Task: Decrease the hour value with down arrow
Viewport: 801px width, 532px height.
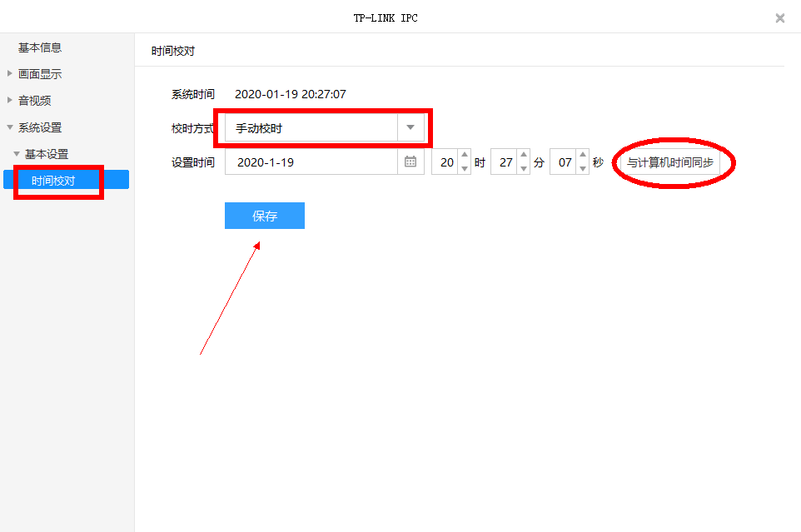Action: [465, 169]
